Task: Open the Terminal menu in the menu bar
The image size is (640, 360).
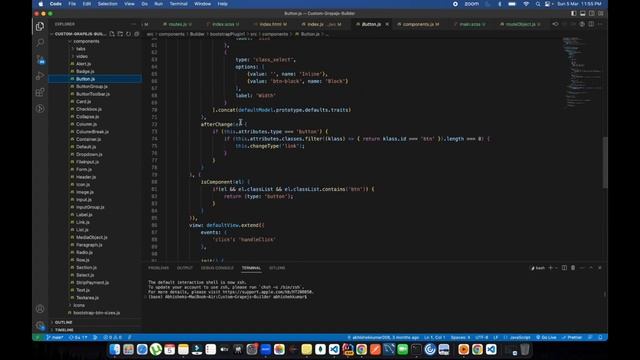Action: (x=178, y=4)
